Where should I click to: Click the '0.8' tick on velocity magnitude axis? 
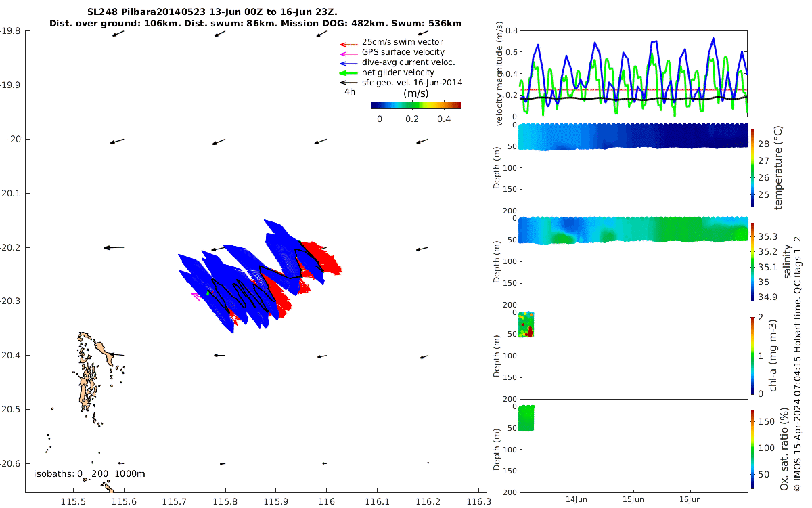pyautogui.click(x=511, y=30)
